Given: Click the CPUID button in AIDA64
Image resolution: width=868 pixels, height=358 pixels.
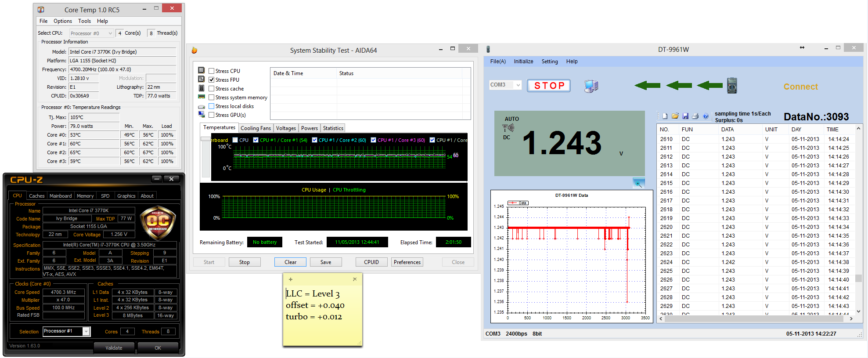Looking at the screenshot, I should point(371,262).
